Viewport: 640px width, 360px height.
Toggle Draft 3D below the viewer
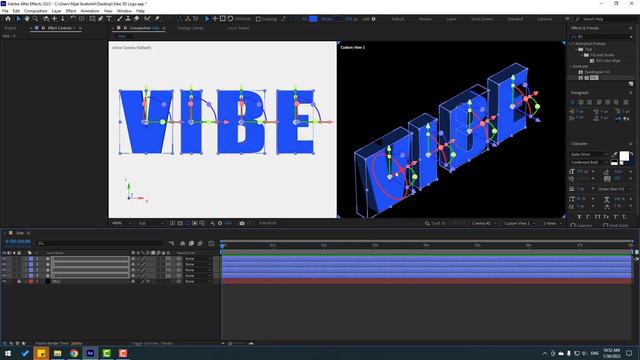click(x=435, y=223)
